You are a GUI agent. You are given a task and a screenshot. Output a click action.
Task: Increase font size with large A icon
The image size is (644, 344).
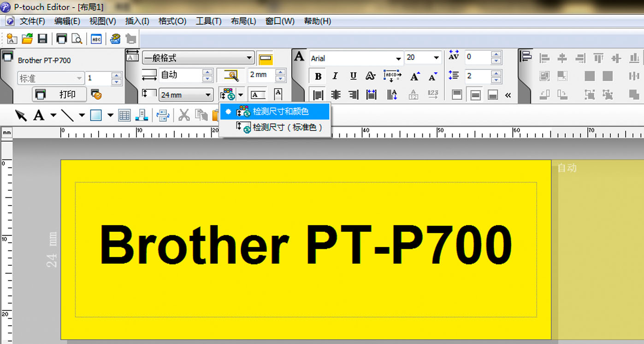click(x=415, y=76)
